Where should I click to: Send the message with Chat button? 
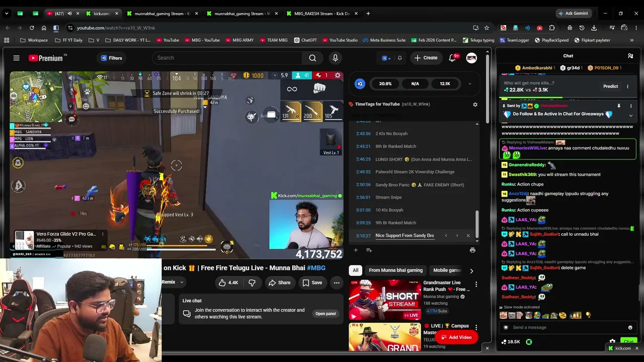pos(628,341)
